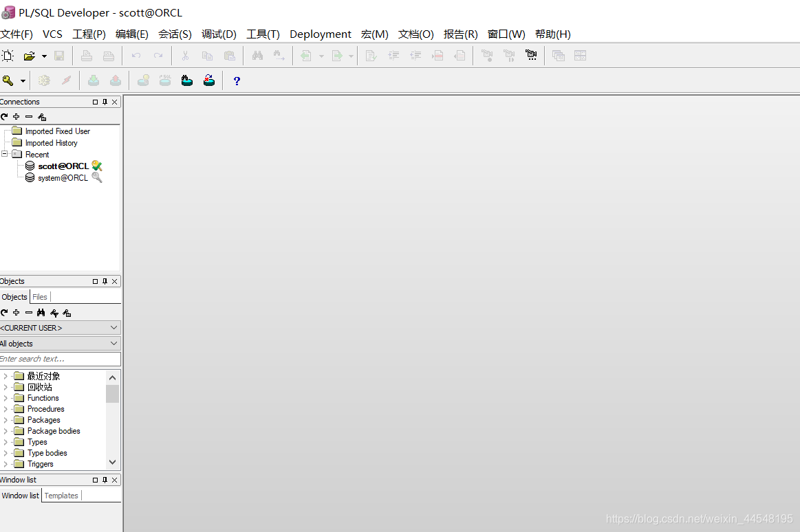Click the Objects tree scrollbar down arrow

pos(113,462)
